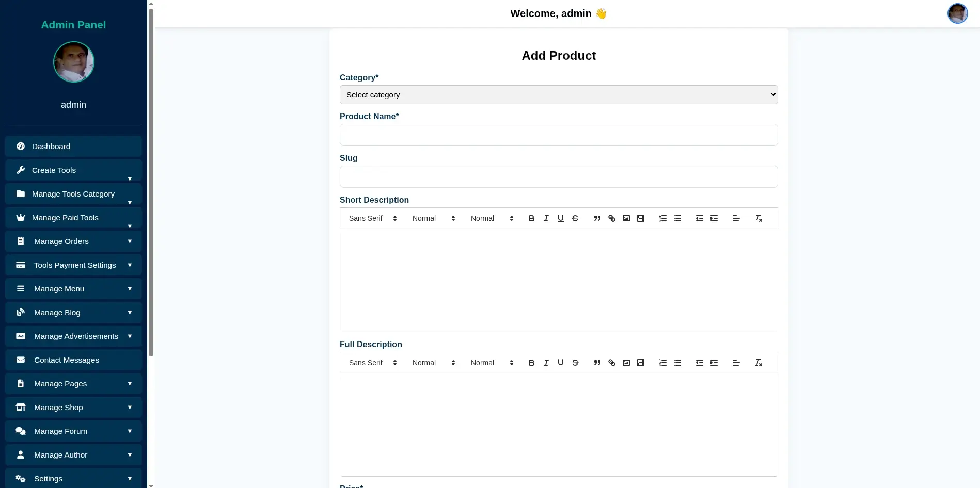Clear formatting in the Short Description editor
The image size is (980, 488).
pyautogui.click(x=758, y=218)
